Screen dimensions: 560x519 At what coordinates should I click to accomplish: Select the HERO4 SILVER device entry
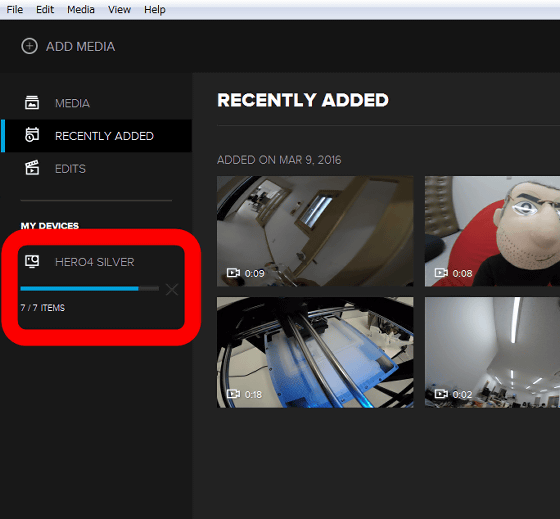(x=95, y=262)
